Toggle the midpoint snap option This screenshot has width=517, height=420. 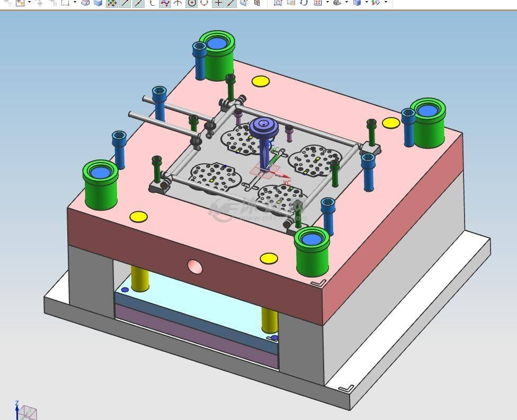coord(138,3)
